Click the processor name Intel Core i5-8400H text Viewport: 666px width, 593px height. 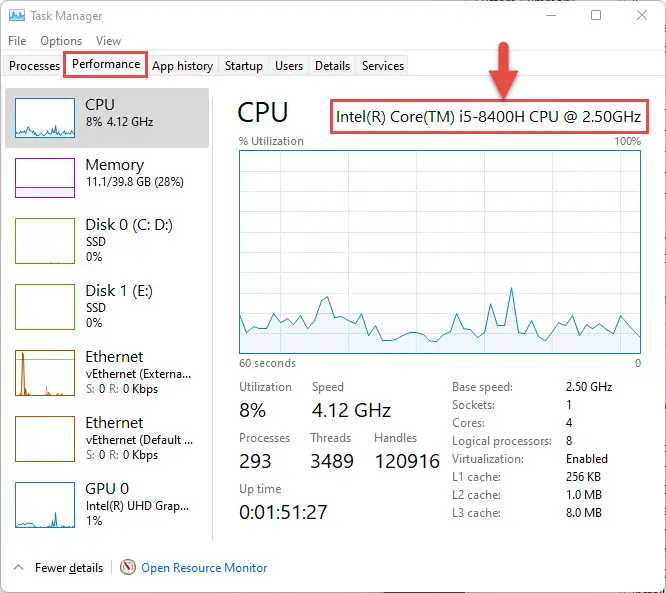[x=488, y=117]
